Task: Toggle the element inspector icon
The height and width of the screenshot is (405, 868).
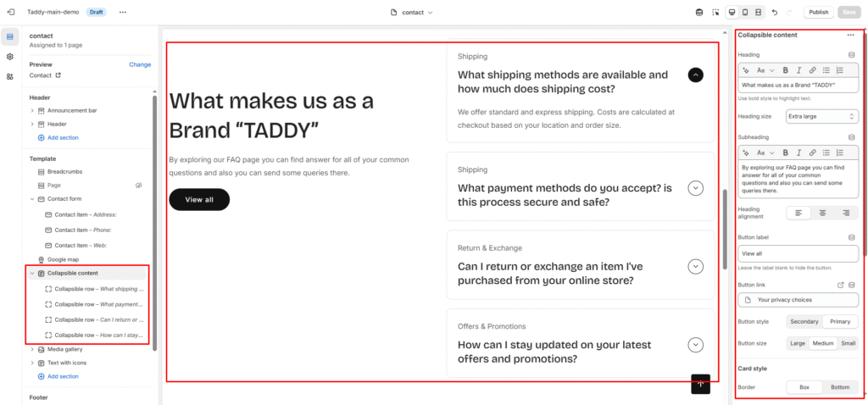Action: (715, 13)
